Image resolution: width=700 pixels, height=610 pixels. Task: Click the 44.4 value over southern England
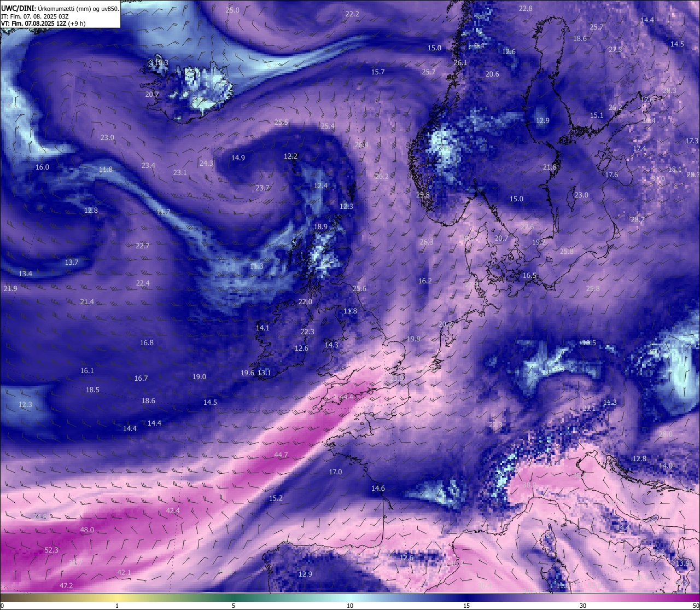pos(347,397)
